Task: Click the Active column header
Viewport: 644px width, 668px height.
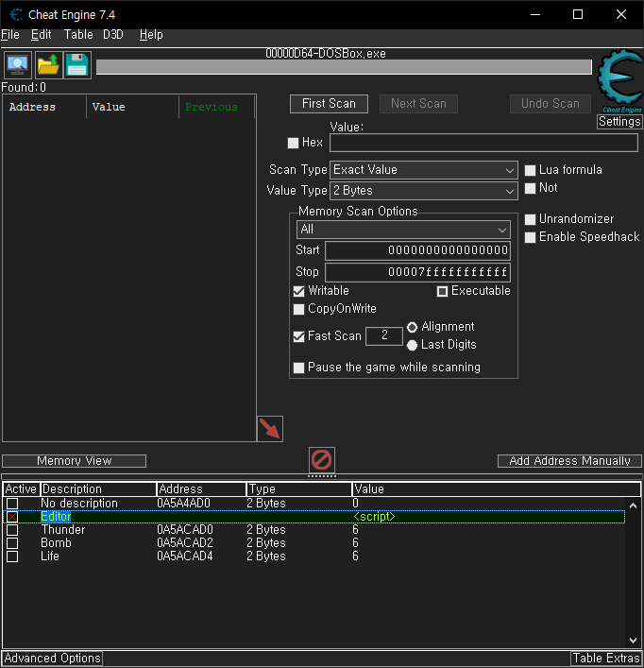Action: click(21, 489)
